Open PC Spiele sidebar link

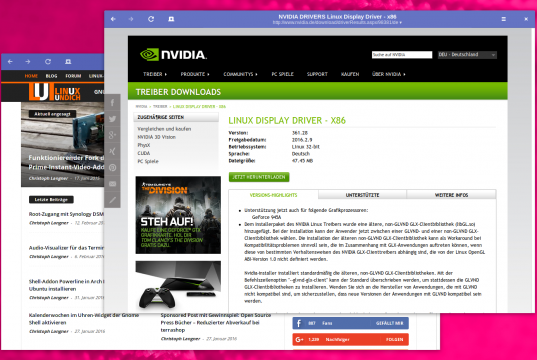[148, 161]
